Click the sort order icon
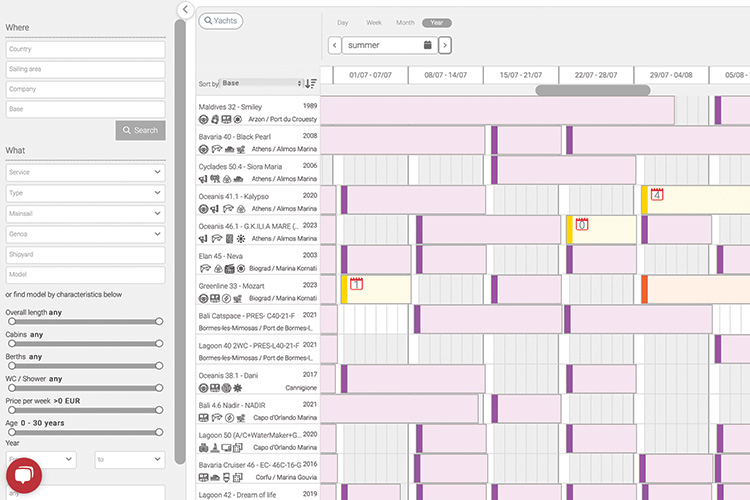750x500 pixels. coord(311,83)
